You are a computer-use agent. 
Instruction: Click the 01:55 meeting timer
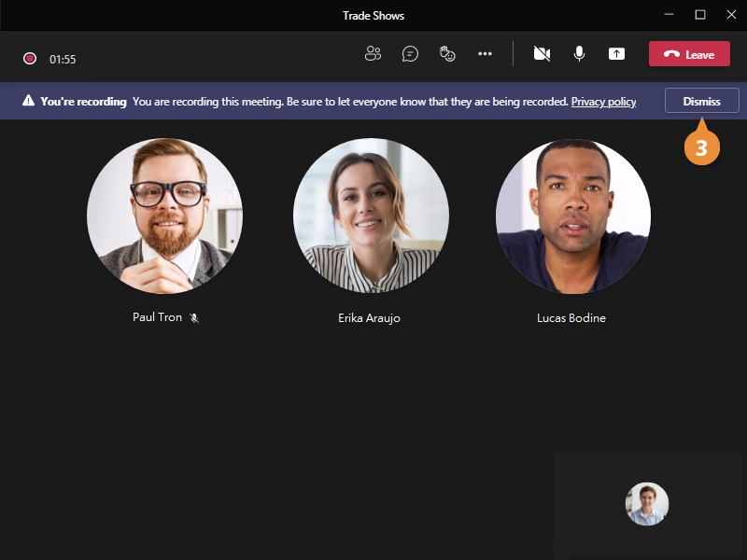click(63, 60)
